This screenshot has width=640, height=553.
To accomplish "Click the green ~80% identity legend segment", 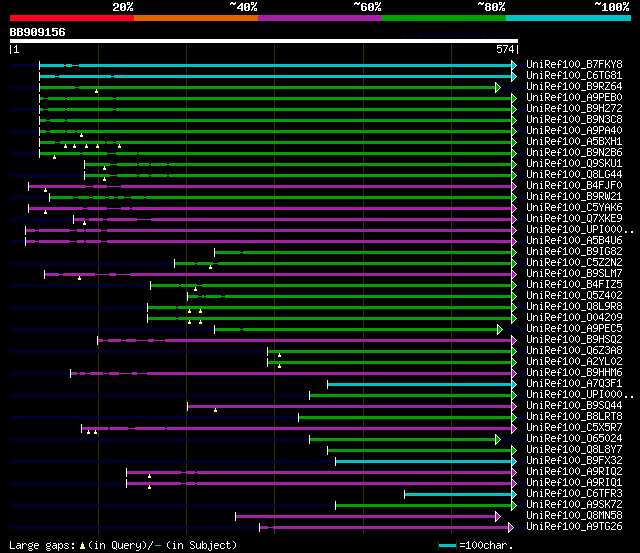I will tap(444, 18).
